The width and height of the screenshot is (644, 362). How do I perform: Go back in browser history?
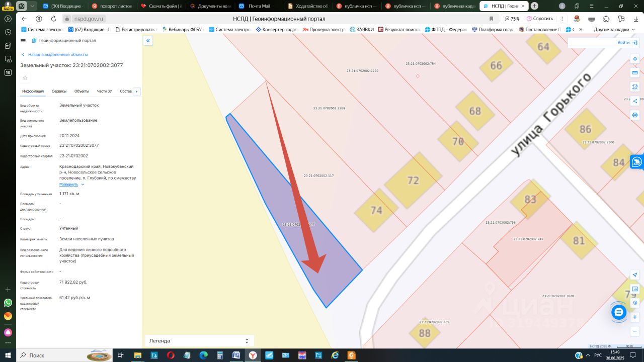(24, 19)
